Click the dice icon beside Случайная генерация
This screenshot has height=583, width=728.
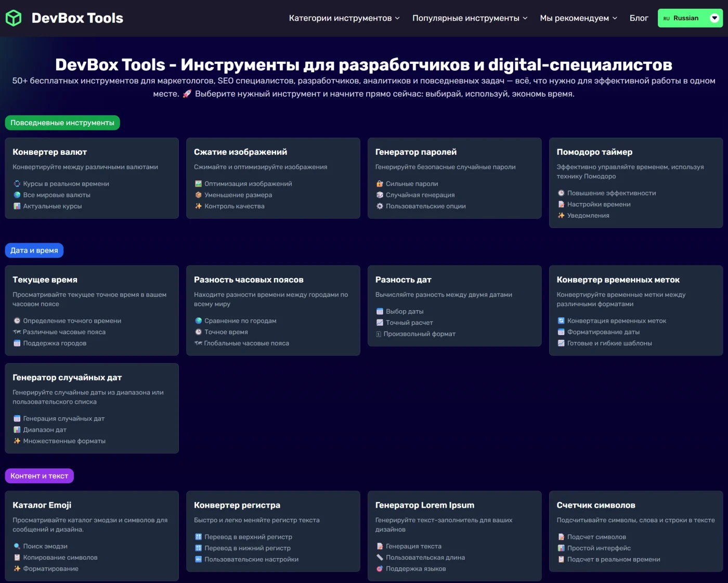(x=380, y=195)
